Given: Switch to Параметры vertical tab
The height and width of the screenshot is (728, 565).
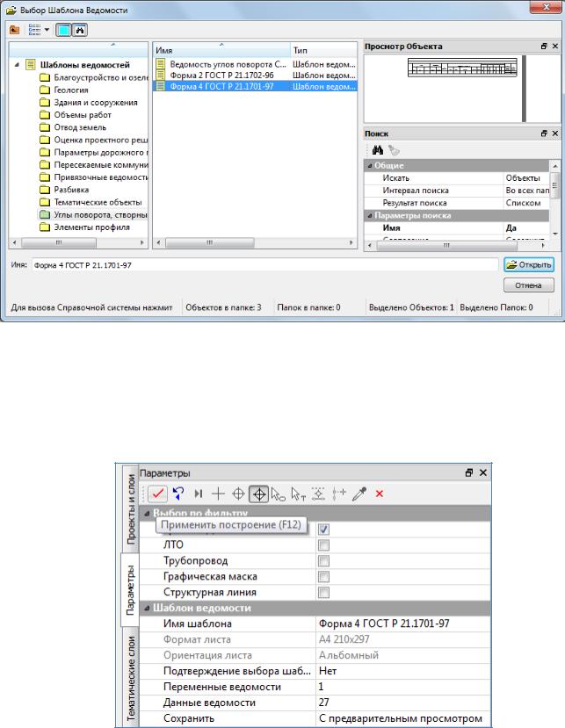Looking at the screenshot, I should 130,590.
